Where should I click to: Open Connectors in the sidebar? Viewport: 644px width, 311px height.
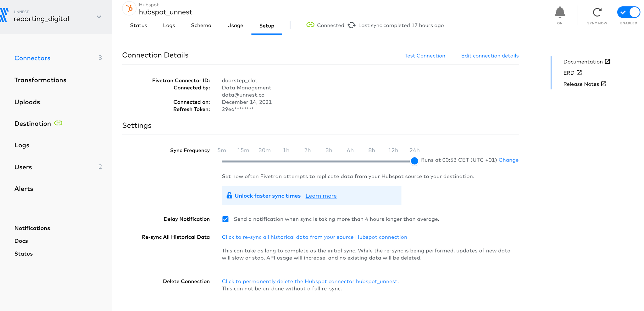[x=32, y=58]
